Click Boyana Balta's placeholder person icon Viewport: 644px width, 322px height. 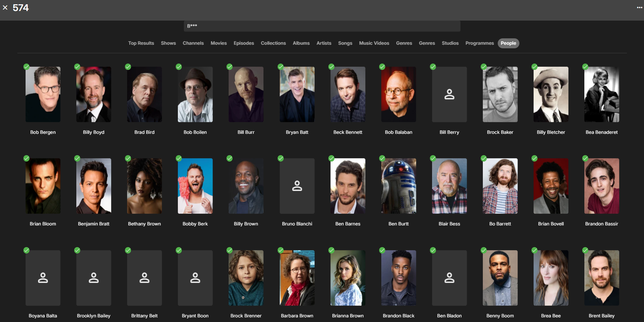click(43, 278)
